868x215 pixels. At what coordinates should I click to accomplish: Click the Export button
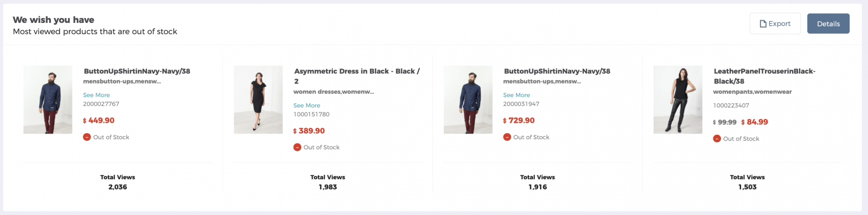tap(775, 24)
